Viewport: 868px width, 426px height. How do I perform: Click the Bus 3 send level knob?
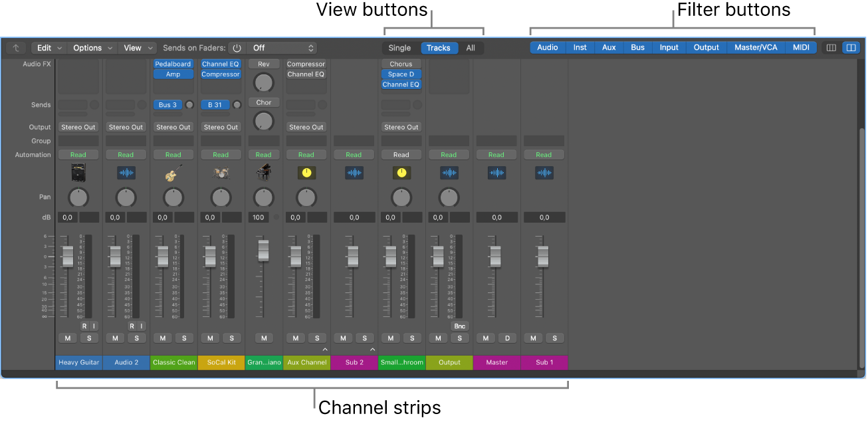click(189, 105)
